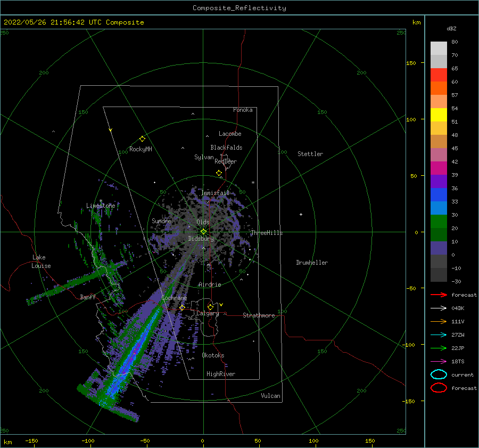The width and height of the screenshot is (479, 448).
Task: Click the Strathmore label on map
Action: [x=259, y=315]
